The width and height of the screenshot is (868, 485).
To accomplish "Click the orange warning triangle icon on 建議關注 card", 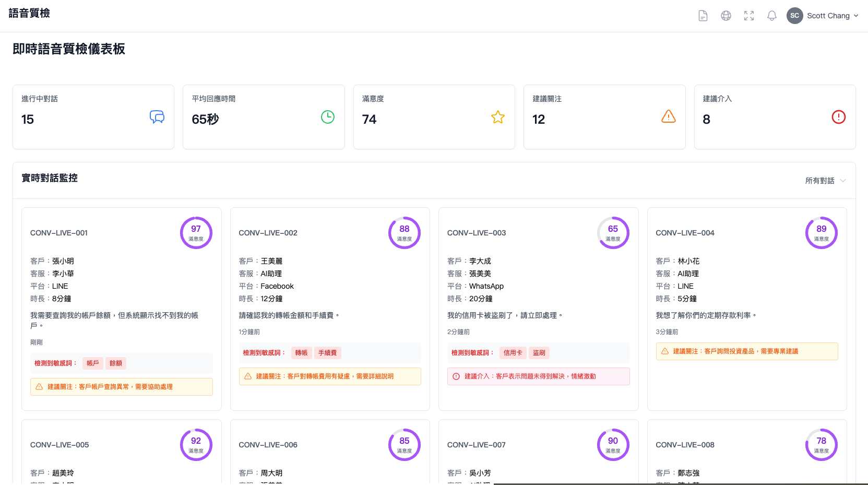I will [x=669, y=117].
